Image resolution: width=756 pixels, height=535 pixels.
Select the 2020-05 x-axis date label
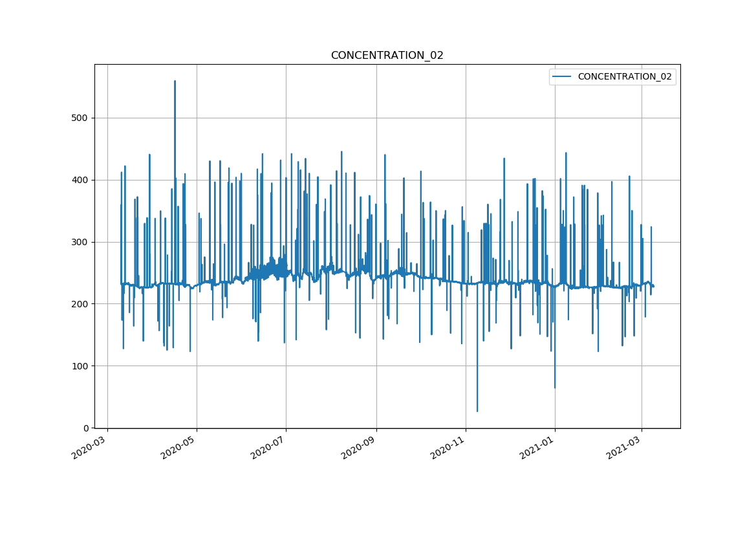(179, 447)
